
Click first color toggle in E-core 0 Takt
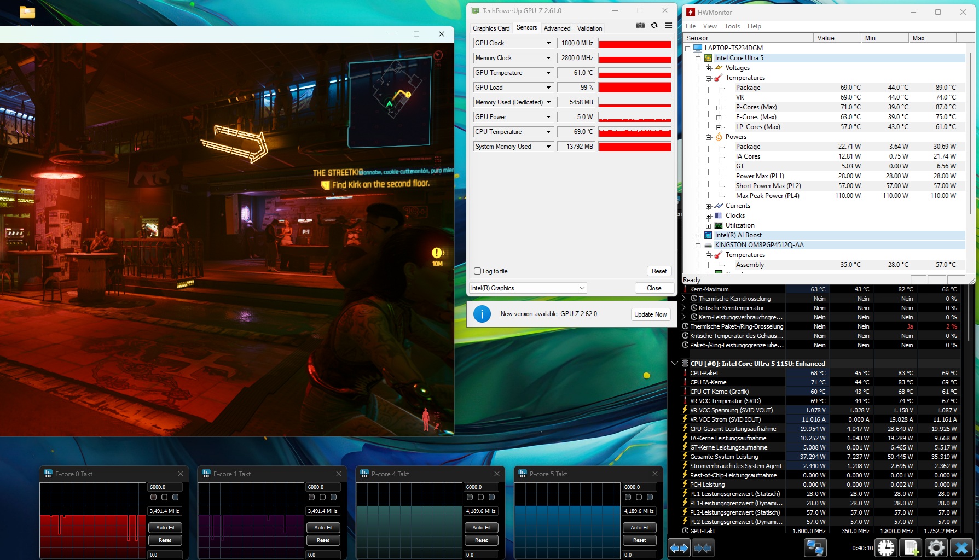pyautogui.click(x=154, y=497)
